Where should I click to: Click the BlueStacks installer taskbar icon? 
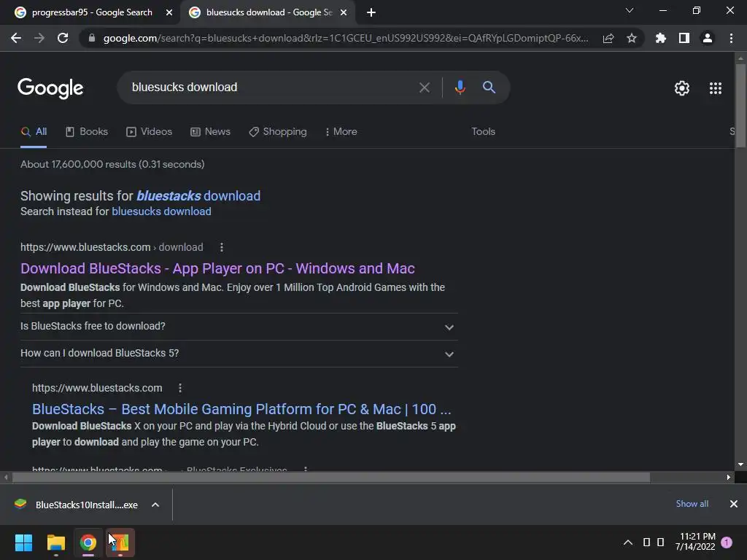(120, 542)
